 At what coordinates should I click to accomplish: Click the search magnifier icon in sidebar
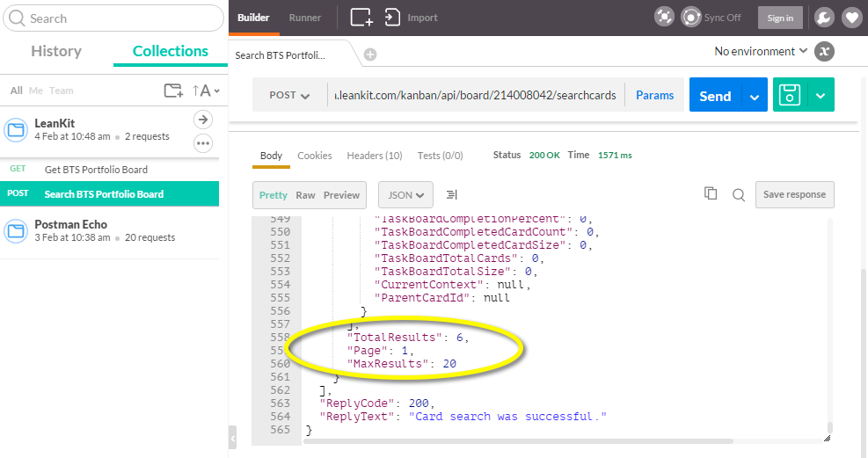pos(18,18)
